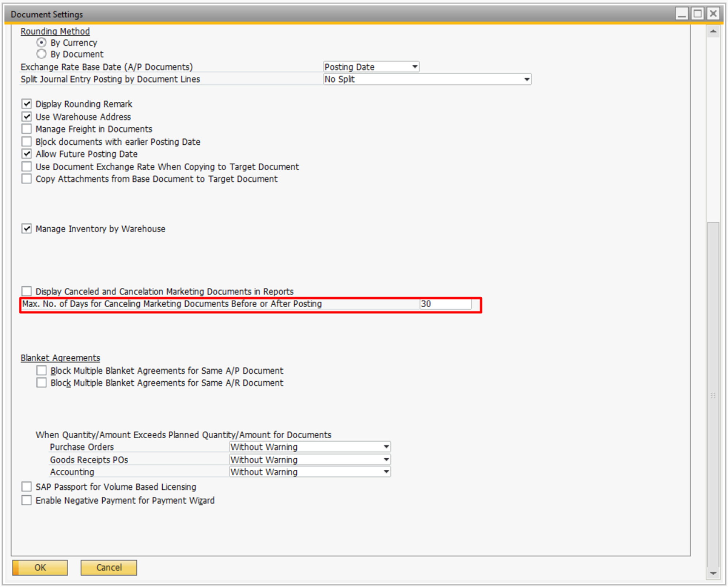Click the Max. No. of Days input field
The height and width of the screenshot is (587, 728).
point(445,304)
